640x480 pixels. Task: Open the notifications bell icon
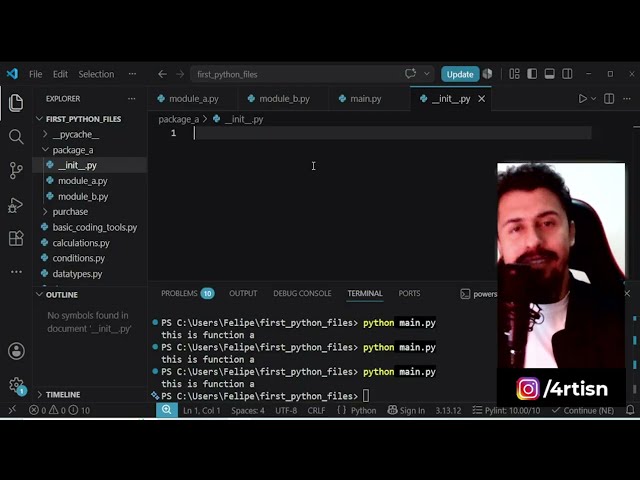[x=630, y=410]
